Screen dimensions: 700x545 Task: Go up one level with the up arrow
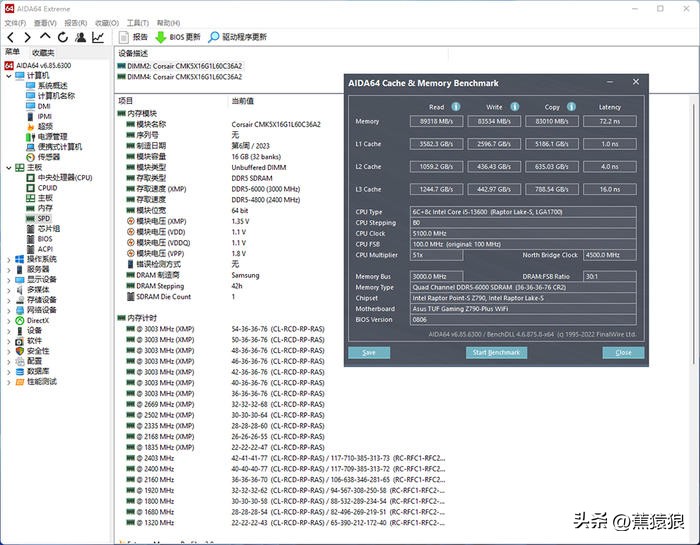pyautogui.click(x=45, y=37)
